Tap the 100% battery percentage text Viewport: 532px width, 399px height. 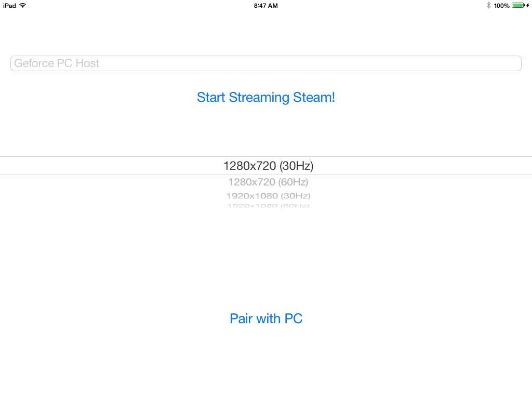click(x=501, y=6)
